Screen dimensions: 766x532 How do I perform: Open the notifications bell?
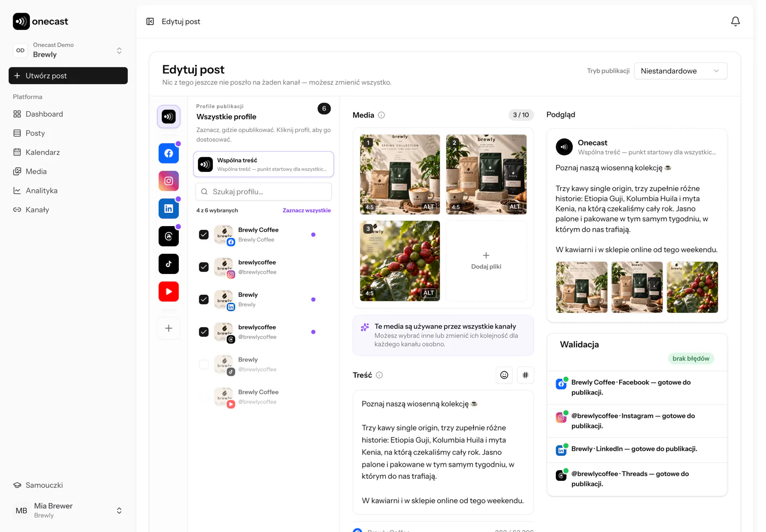[735, 21]
